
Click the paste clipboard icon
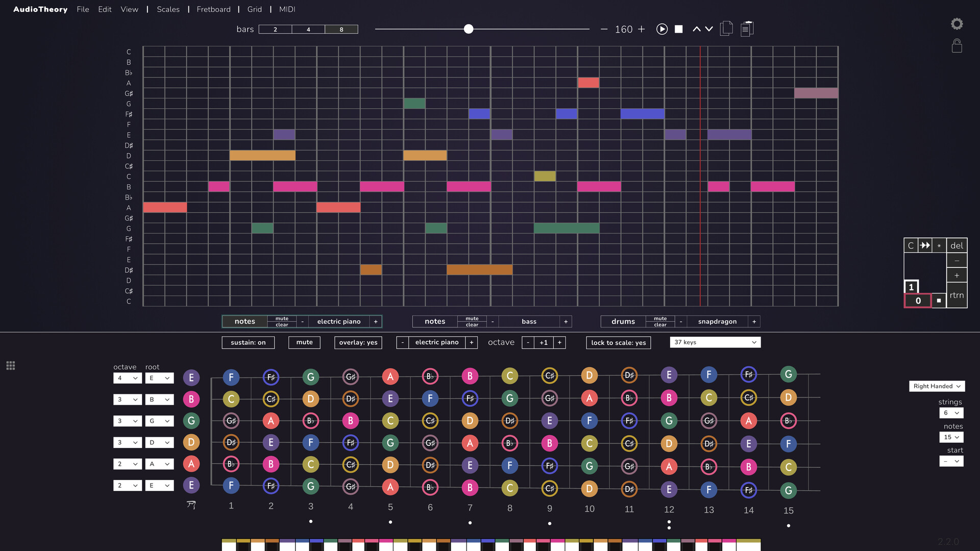747,29
